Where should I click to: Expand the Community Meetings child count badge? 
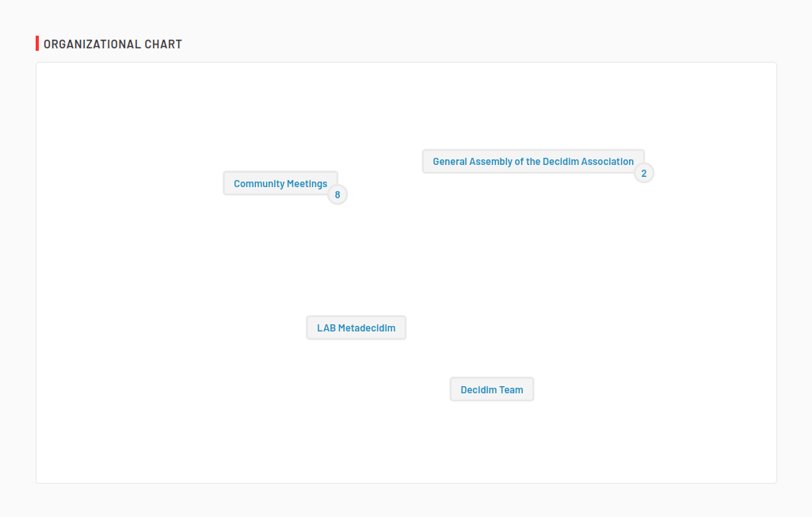point(337,194)
